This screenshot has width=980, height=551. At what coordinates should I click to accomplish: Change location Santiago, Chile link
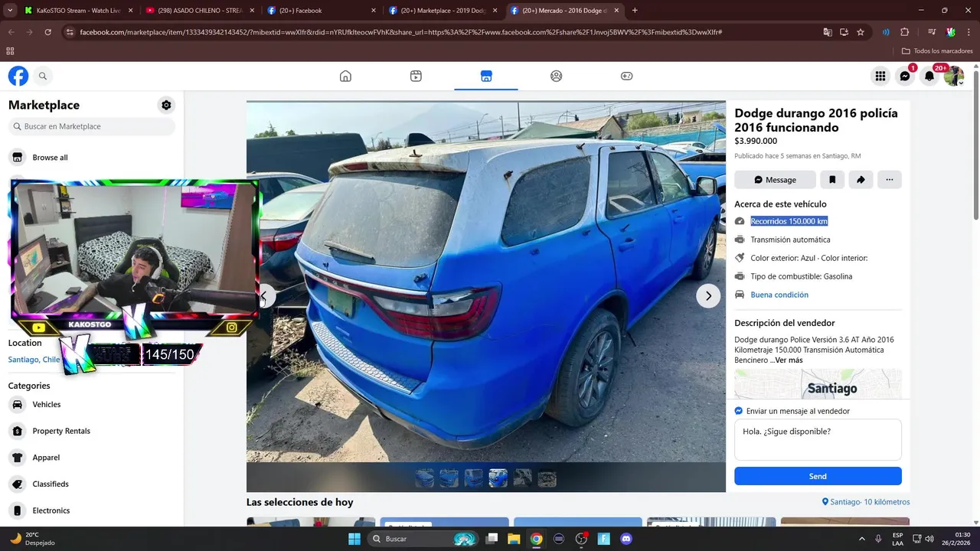tap(34, 360)
